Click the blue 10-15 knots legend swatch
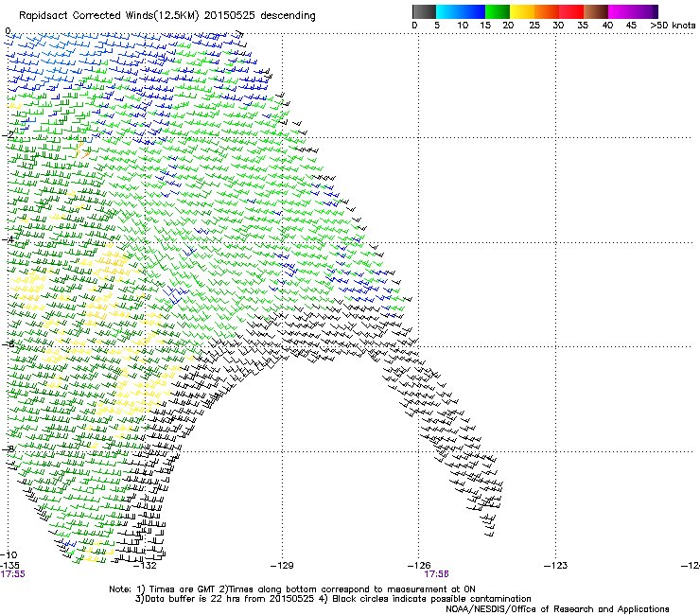This screenshot has width=700, height=615. (x=473, y=11)
